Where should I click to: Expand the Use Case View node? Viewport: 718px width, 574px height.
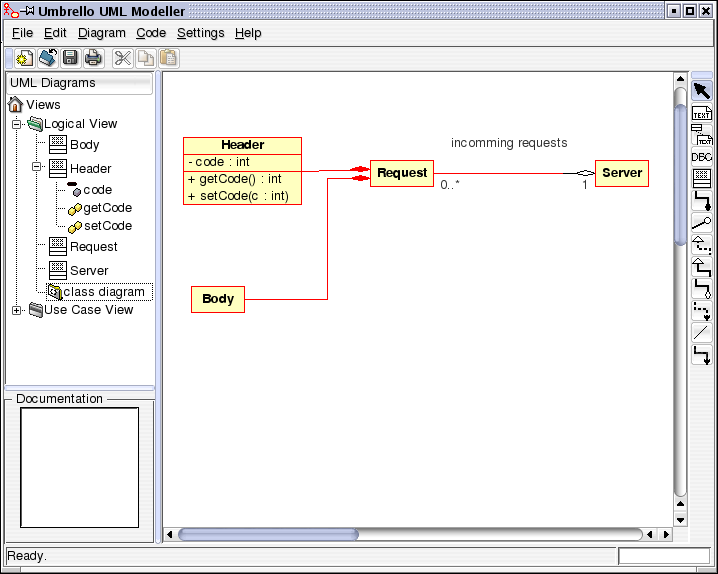pos(16,310)
